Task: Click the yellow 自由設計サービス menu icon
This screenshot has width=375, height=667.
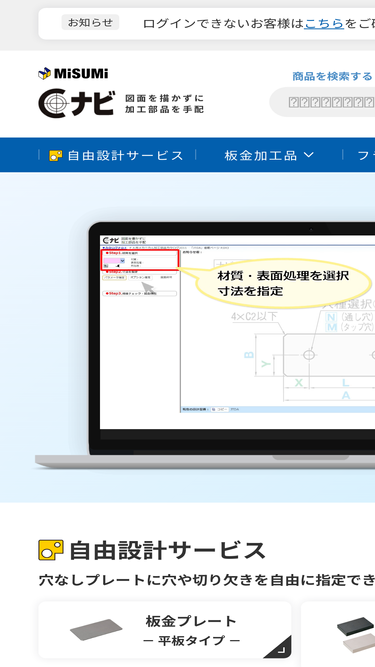Action: 56,155
